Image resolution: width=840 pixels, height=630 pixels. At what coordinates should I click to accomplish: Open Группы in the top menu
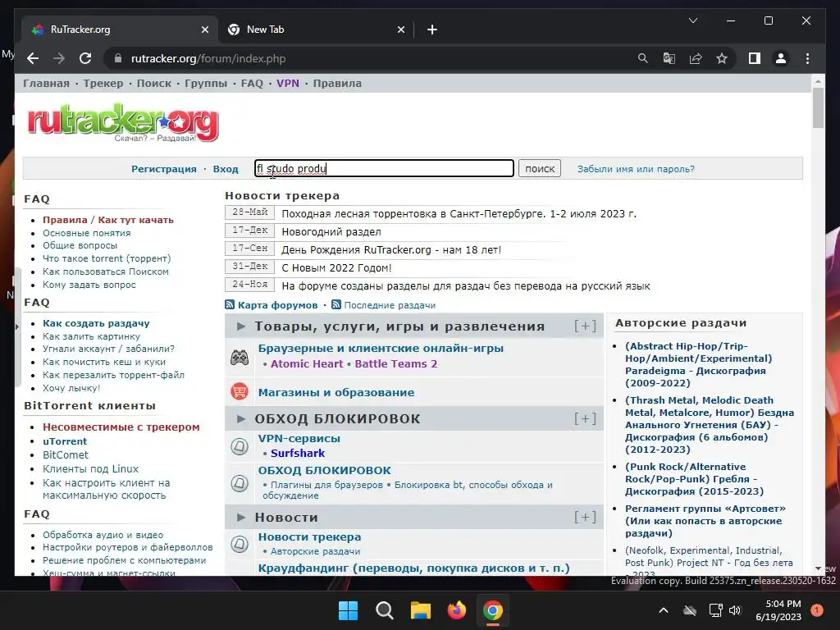[206, 84]
